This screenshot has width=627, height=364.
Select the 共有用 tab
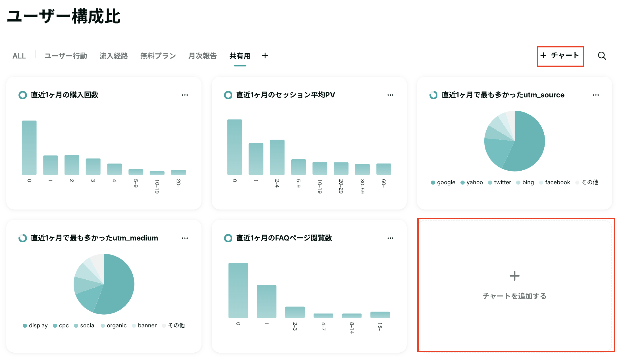pyautogui.click(x=240, y=56)
